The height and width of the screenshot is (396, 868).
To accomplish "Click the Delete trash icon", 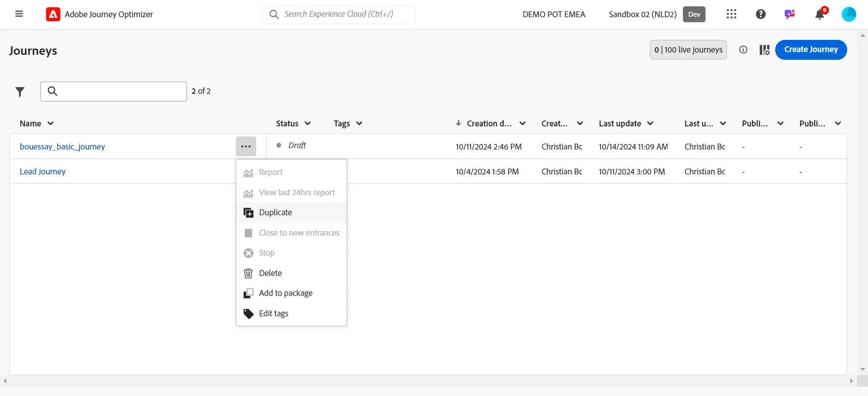I will coord(248,273).
